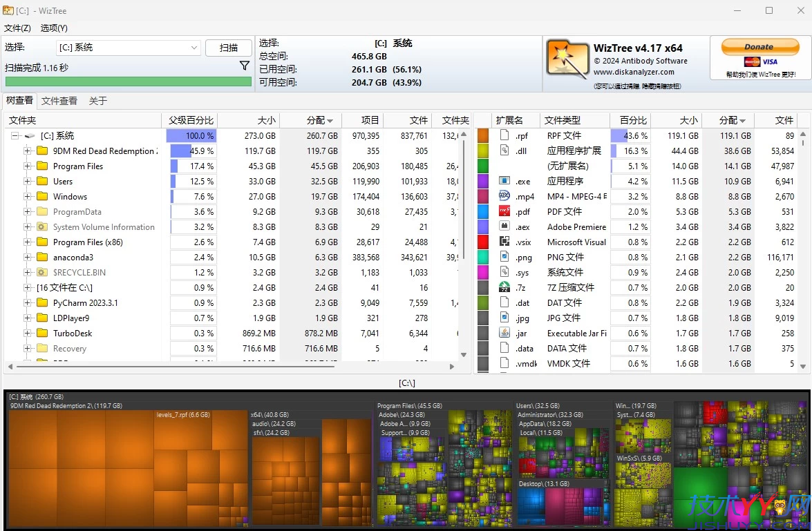The width and height of the screenshot is (812, 531).
Task: Click the gear icon on $RECYCLE.BIN
Action: point(41,272)
